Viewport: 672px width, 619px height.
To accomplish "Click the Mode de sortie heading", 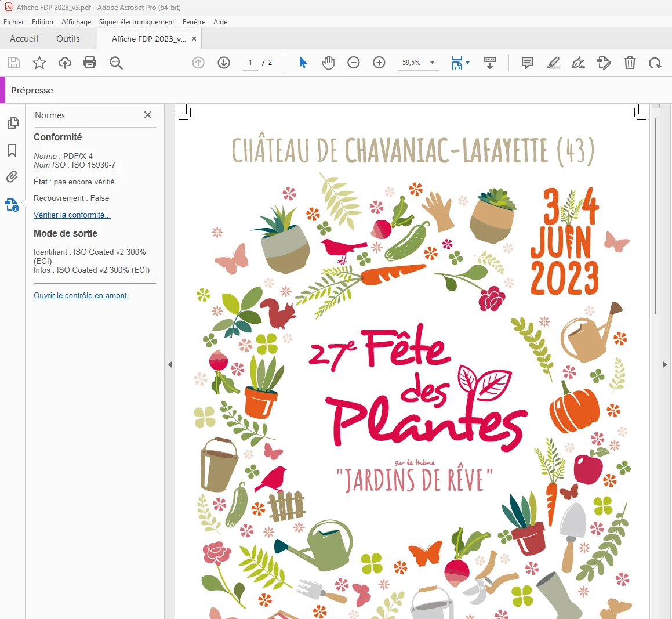I will coord(66,234).
